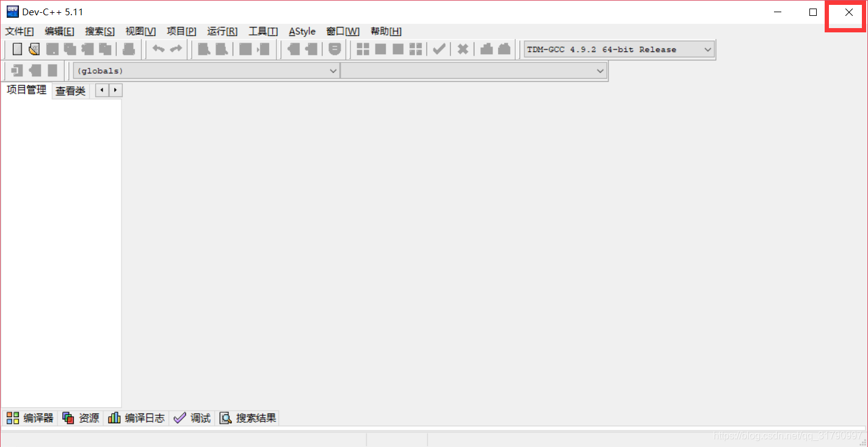
Task: Click the New source file toolbar icon
Action: click(17, 49)
